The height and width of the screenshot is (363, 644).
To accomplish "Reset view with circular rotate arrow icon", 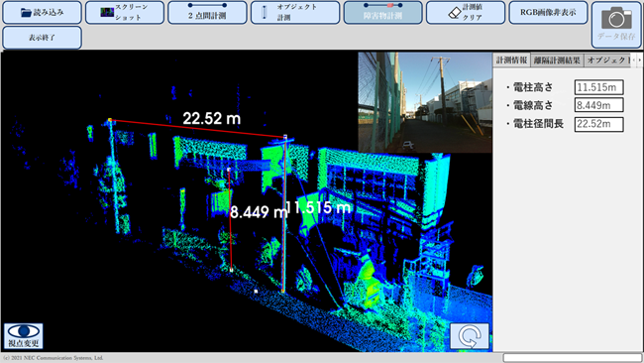I will click(x=470, y=336).
